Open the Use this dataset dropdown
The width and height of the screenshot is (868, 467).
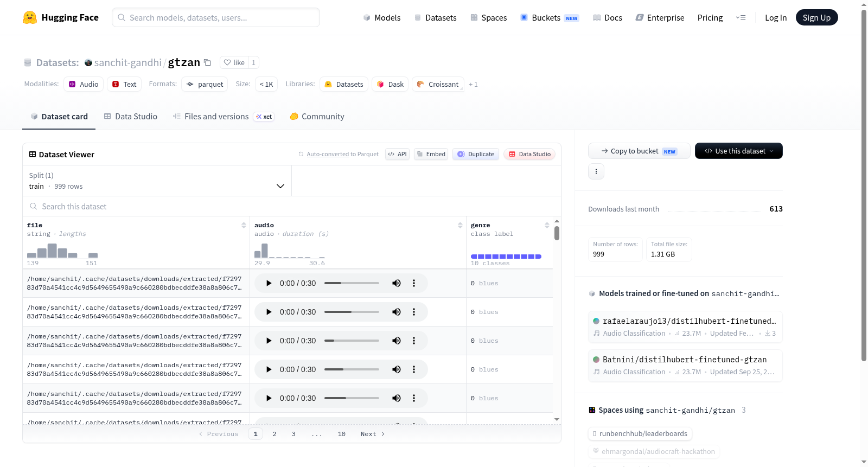click(738, 151)
